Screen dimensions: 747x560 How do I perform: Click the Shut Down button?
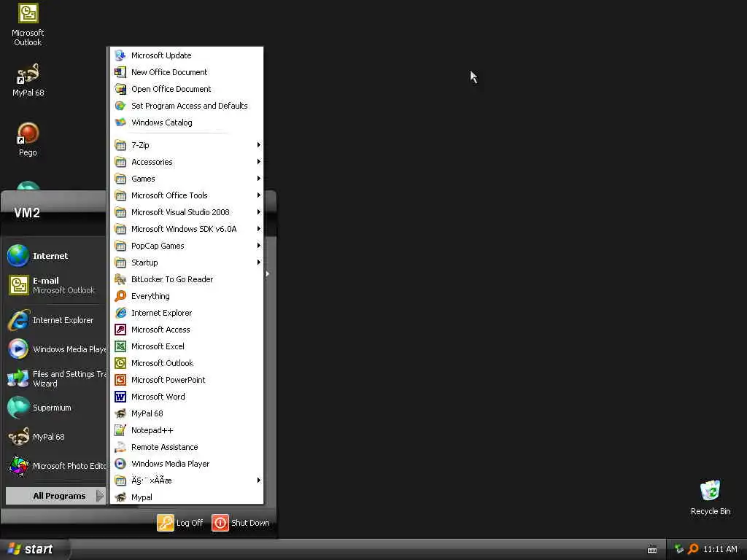click(241, 522)
